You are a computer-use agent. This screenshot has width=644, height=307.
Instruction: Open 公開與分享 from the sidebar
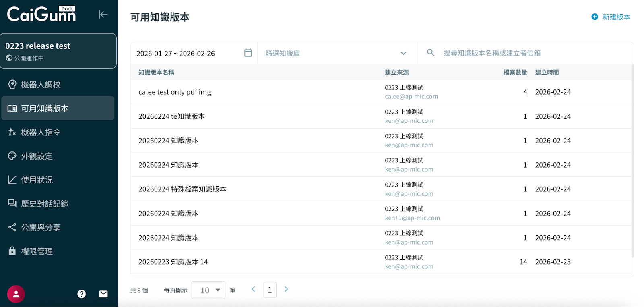point(41,228)
